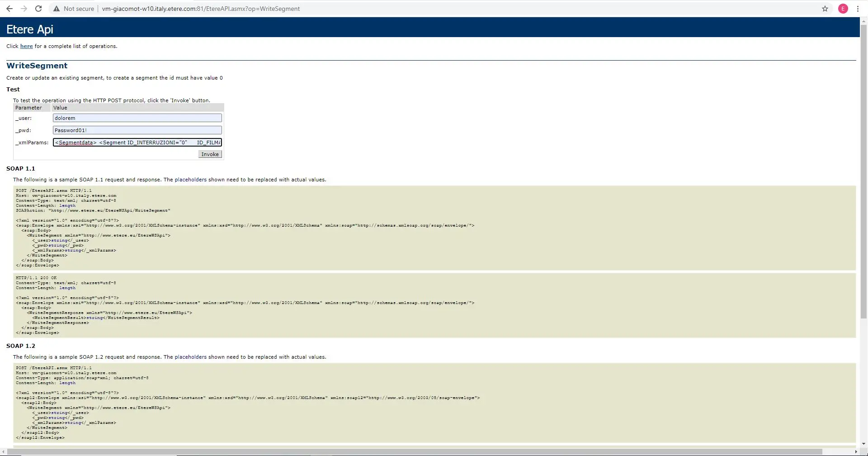Click the browser Back arrow
868x456 pixels.
tap(9, 9)
